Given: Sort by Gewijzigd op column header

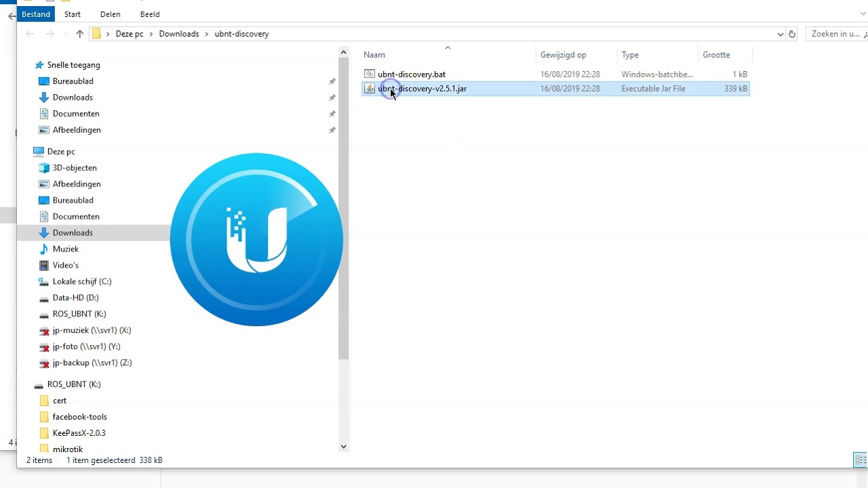Looking at the screenshot, I should click(563, 55).
